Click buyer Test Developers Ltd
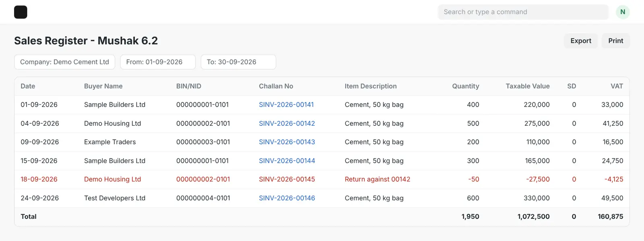644x241 pixels. (115, 198)
